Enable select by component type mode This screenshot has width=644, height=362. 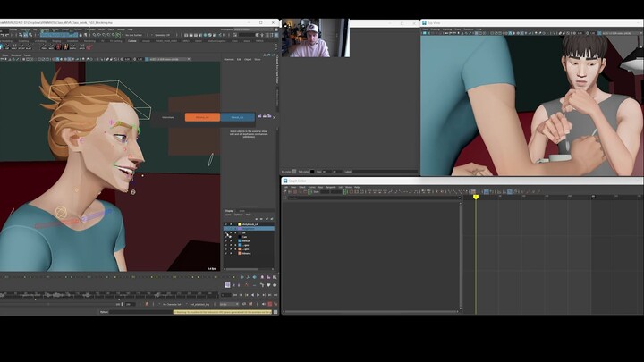click(30, 35)
